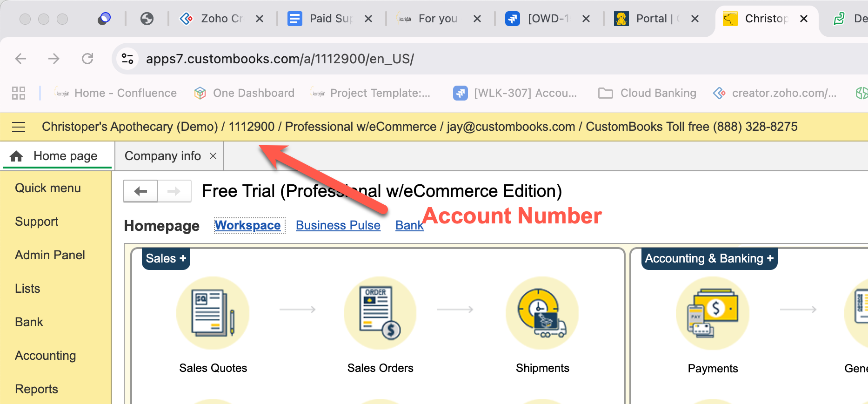Open the bookmarks apps grid icon

click(x=19, y=93)
